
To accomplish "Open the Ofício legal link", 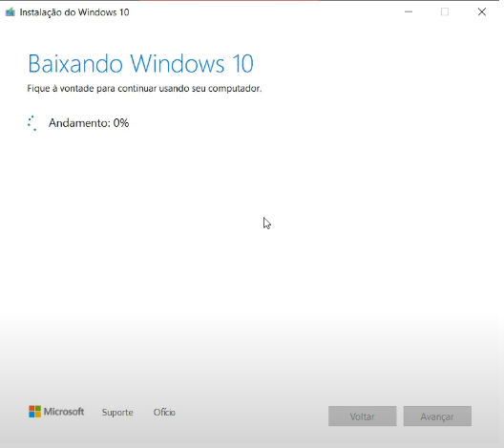I will (164, 413).
